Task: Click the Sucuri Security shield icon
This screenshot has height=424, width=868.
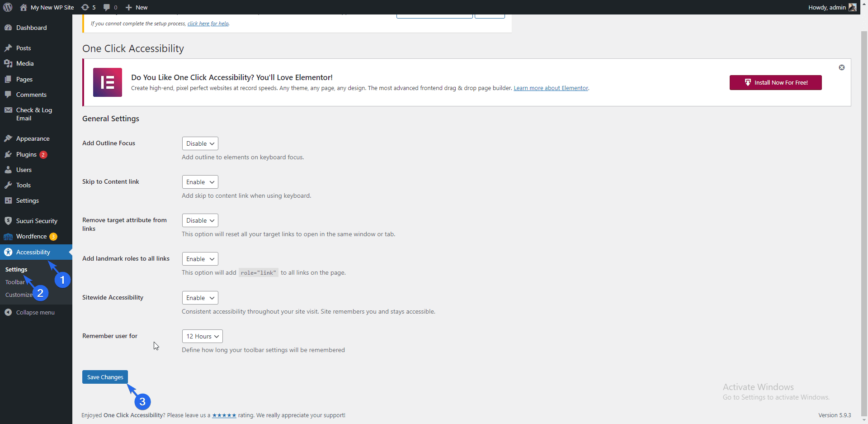Action: coord(8,221)
